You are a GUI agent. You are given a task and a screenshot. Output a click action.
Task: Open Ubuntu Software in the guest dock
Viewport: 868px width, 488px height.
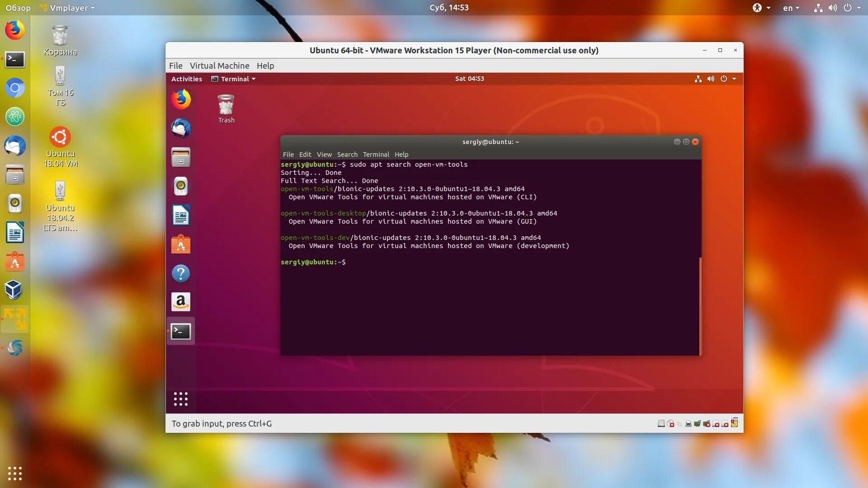coord(181,244)
